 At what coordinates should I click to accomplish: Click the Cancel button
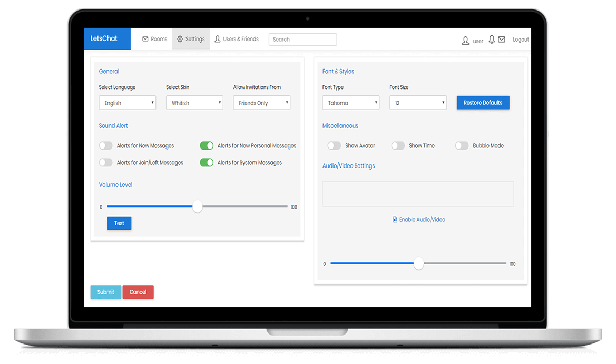coord(138,292)
